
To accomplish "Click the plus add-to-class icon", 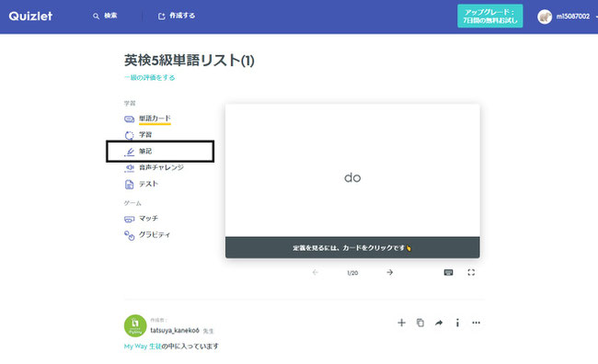I will [x=401, y=323].
